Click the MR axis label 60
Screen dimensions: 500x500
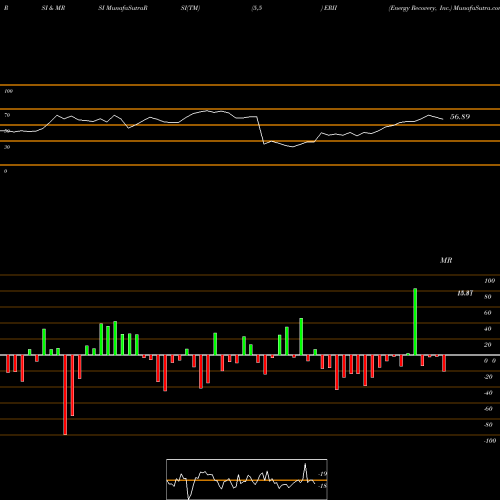click(488, 313)
